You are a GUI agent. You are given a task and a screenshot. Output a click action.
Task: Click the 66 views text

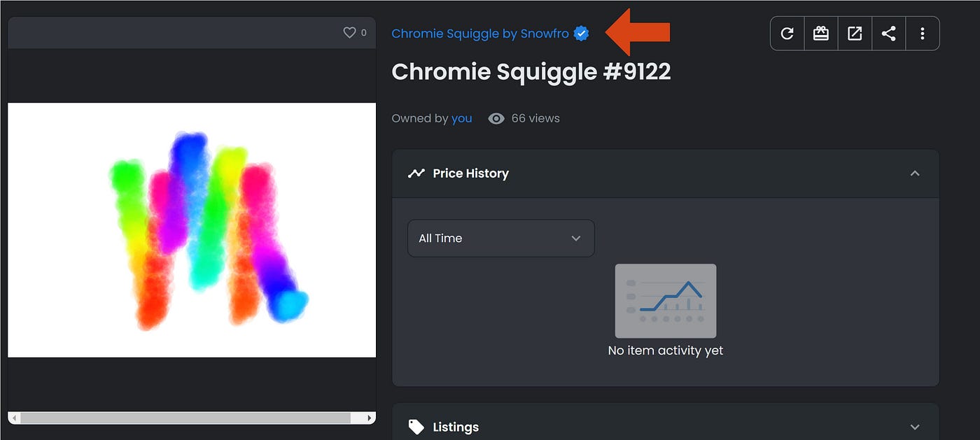coord(535,118)
